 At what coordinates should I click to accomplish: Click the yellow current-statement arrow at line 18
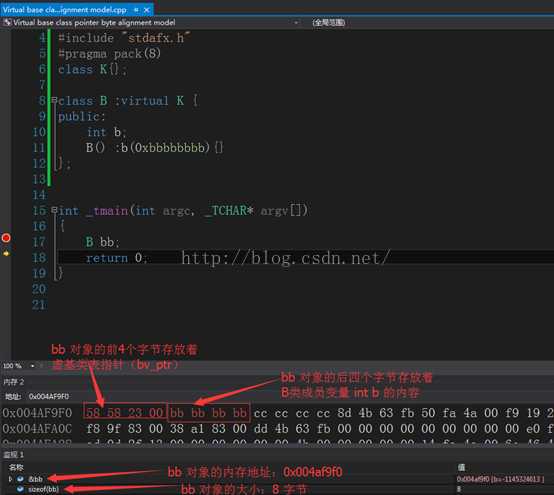6,253
